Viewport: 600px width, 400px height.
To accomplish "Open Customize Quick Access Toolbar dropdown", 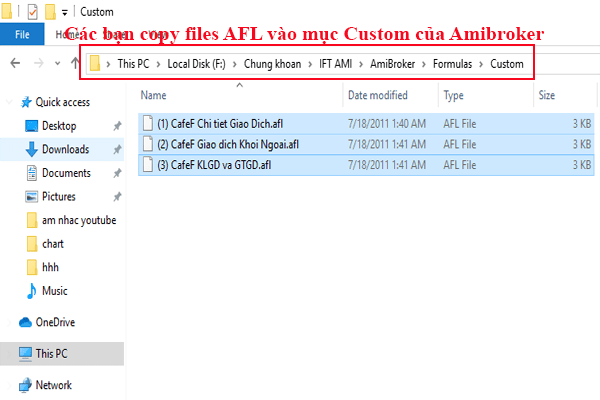I will (65, 13).
